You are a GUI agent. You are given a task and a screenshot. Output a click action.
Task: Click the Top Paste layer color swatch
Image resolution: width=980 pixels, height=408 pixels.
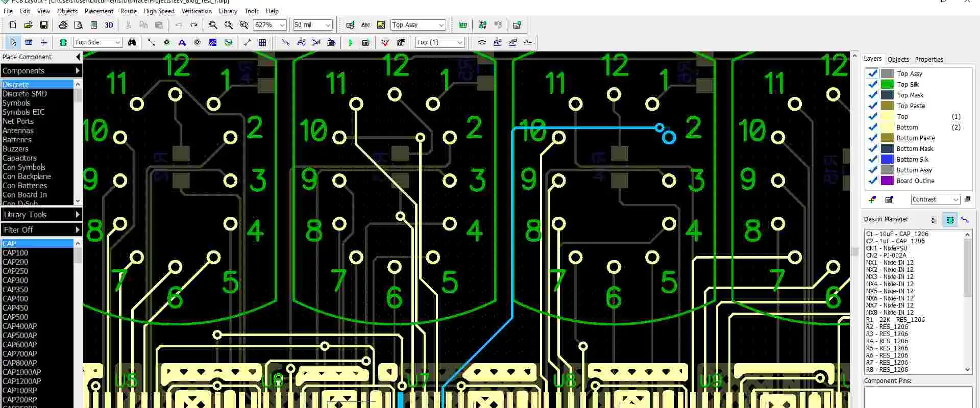(887, 106)
